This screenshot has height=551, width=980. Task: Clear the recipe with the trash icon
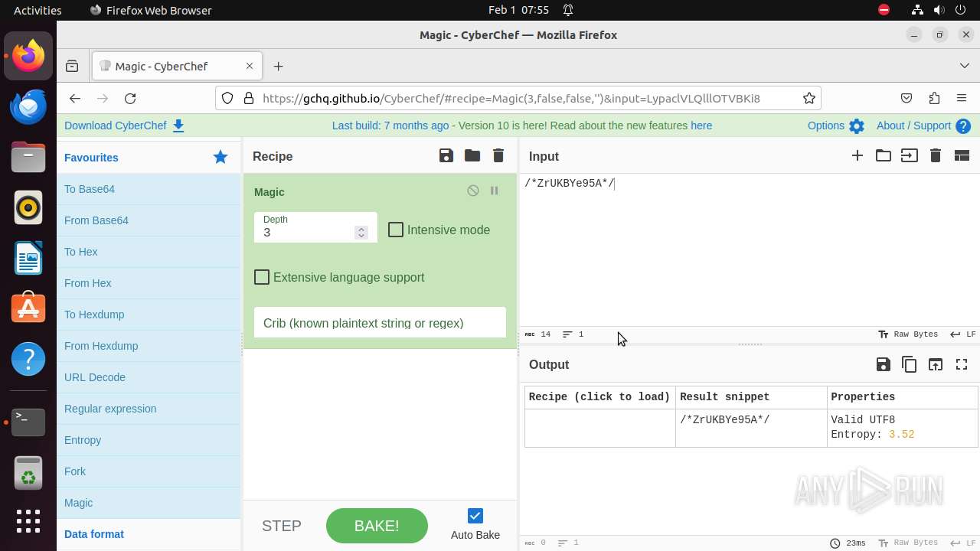point(498,156)
